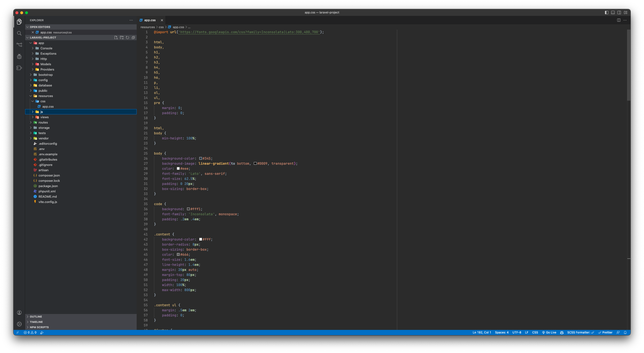Click the New File icon in explorer
Image resolution: width=644 pixels, height=353 pixels.
click(116, 38)
